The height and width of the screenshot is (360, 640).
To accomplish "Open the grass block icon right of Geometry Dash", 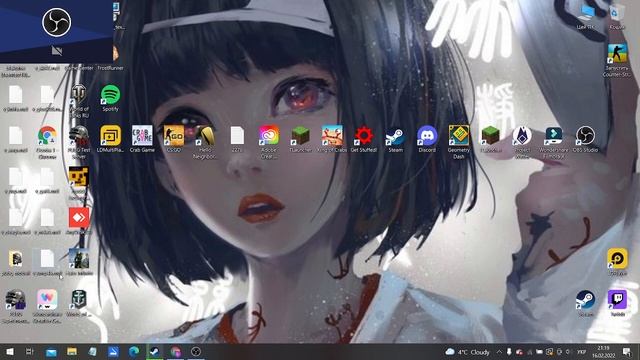I will 490,136.
